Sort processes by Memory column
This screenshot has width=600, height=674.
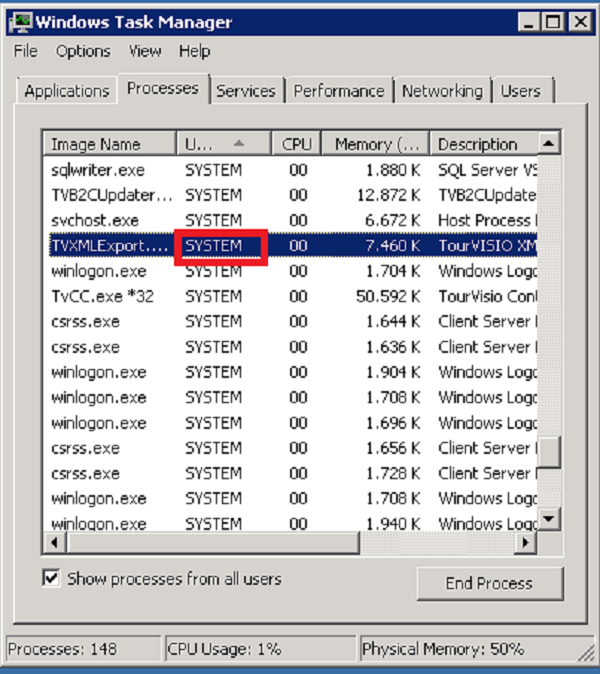[x=377, y=144]
